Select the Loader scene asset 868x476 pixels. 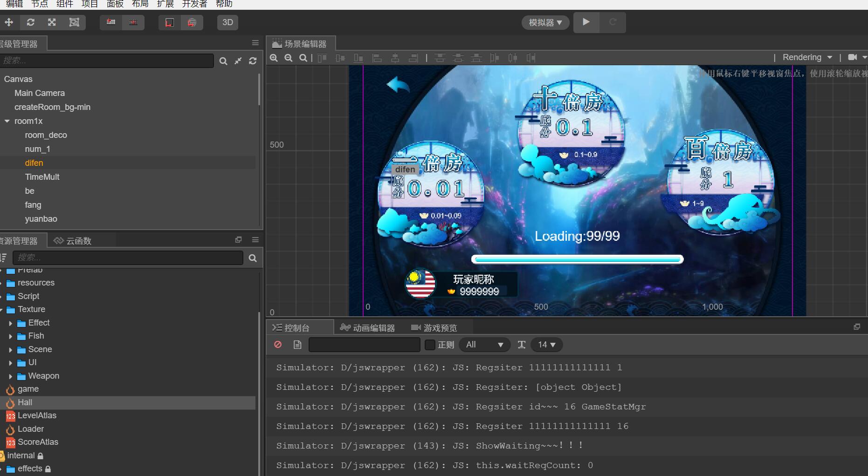(x=31, y=429)
